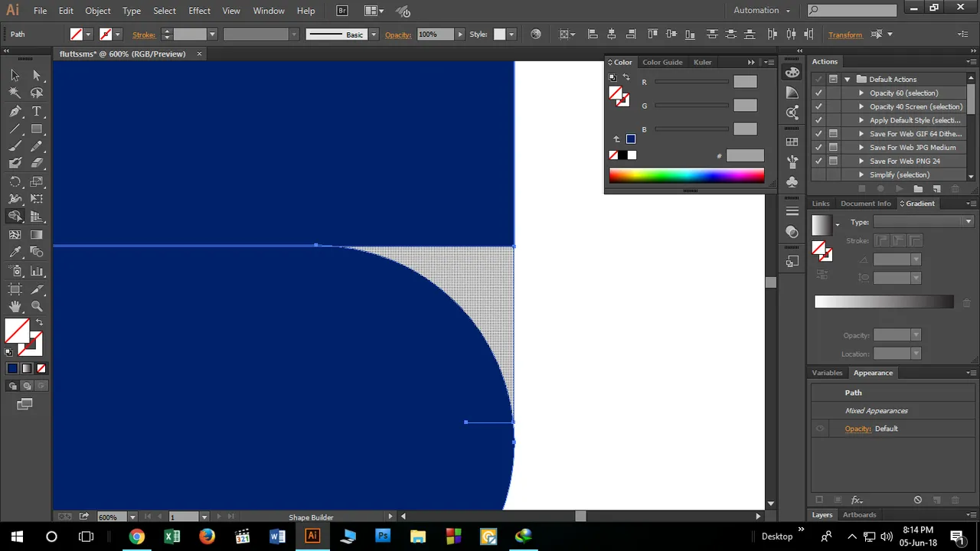This screenshot has width=980, height=551.
Task: Choose the Column Graph tool
Action: [37, 271]
